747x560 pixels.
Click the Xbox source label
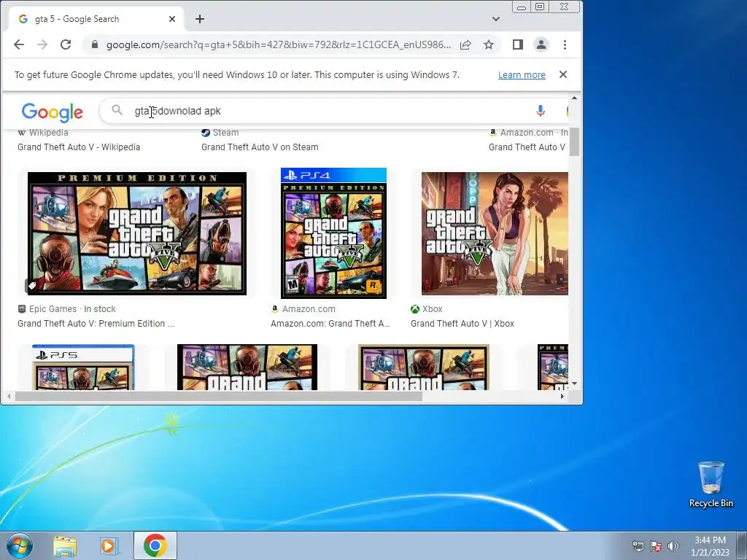[432, 309]
